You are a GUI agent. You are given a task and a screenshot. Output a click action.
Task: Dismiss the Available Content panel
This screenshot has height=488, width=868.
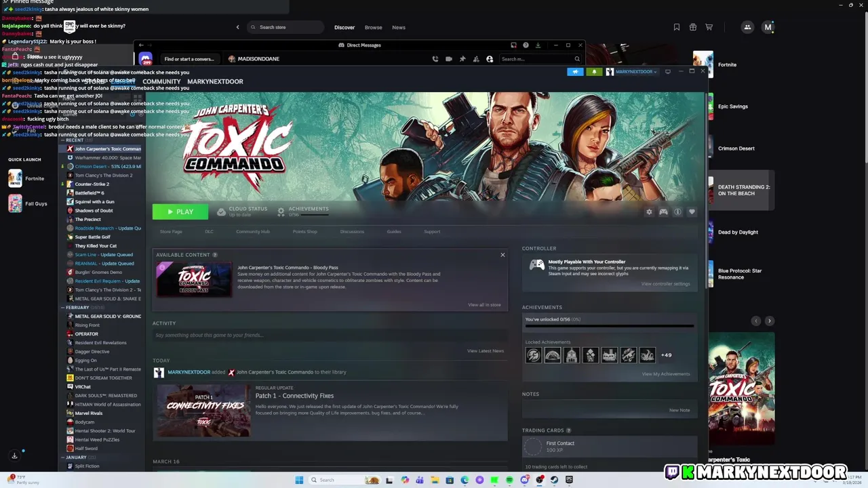pyautogui.click(x=502, y=255)
